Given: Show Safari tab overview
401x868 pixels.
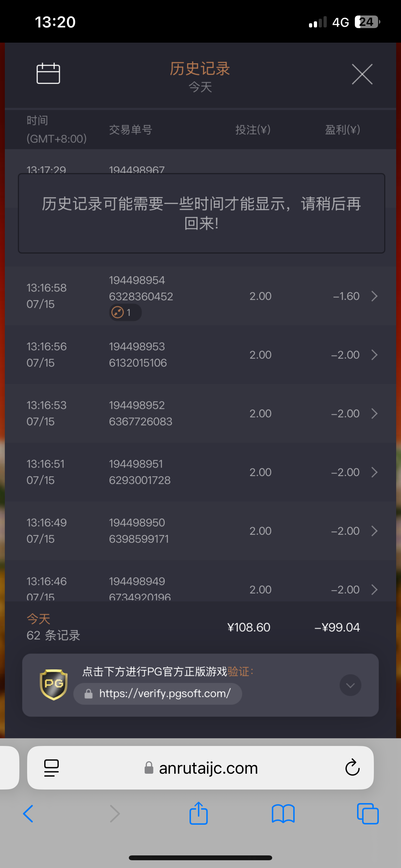Looking at the screenshot, I should (x=368, y=814).
